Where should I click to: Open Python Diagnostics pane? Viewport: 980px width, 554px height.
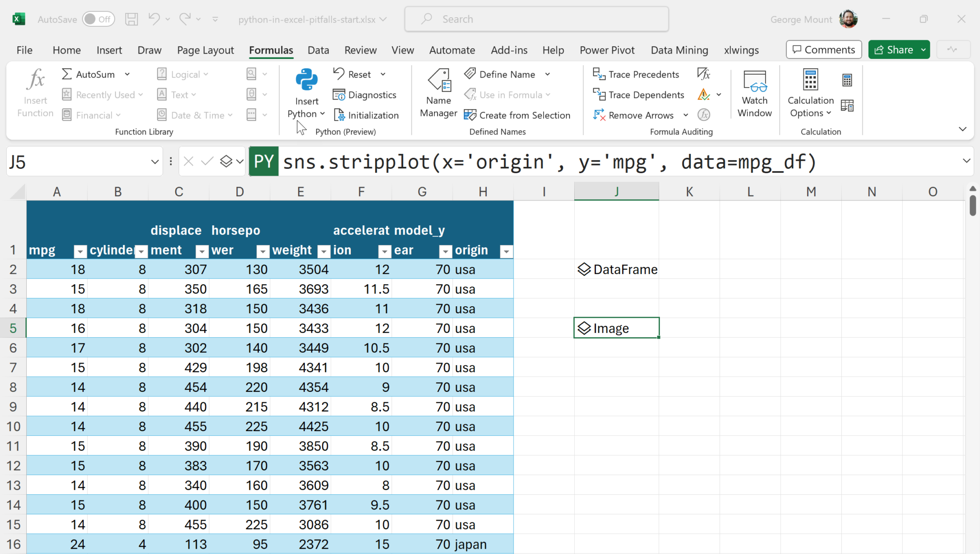coord(365,95)
